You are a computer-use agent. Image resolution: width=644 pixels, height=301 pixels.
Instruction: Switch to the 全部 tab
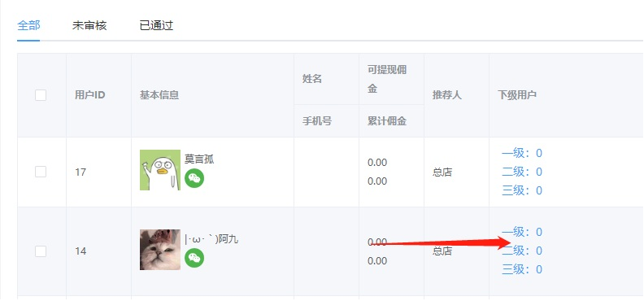[28, 25]
